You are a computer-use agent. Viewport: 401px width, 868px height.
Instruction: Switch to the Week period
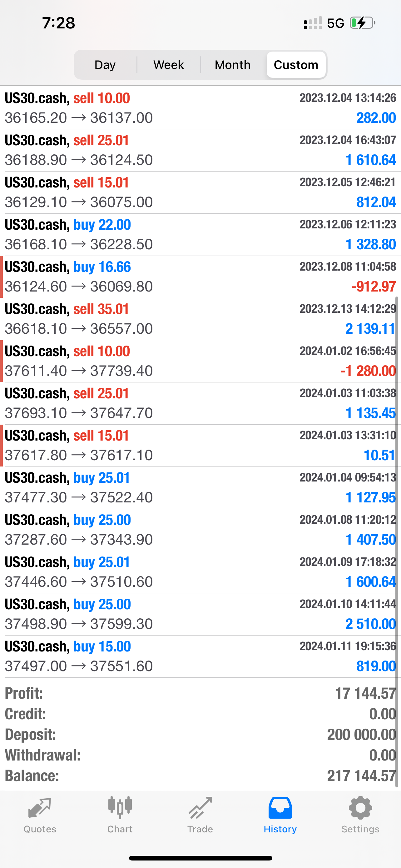(x=169, y=65)
